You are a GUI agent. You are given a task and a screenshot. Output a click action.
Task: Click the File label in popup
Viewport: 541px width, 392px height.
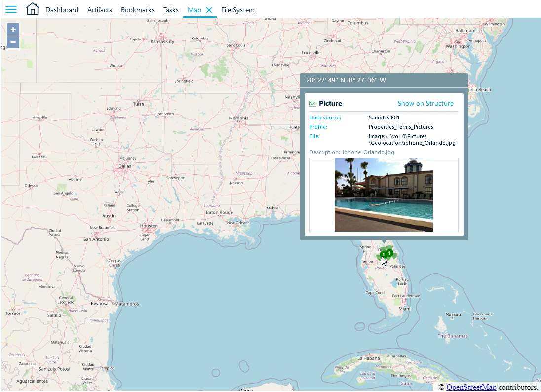pos(314,136)
